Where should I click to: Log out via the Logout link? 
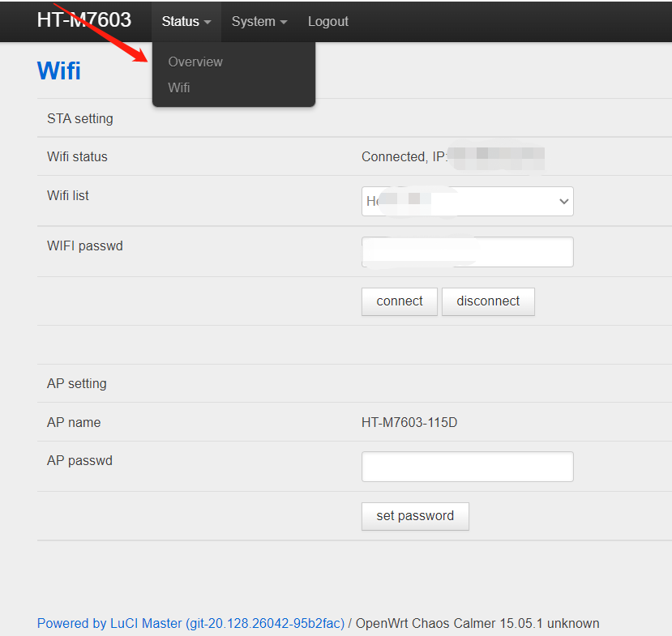coord(328,22)
